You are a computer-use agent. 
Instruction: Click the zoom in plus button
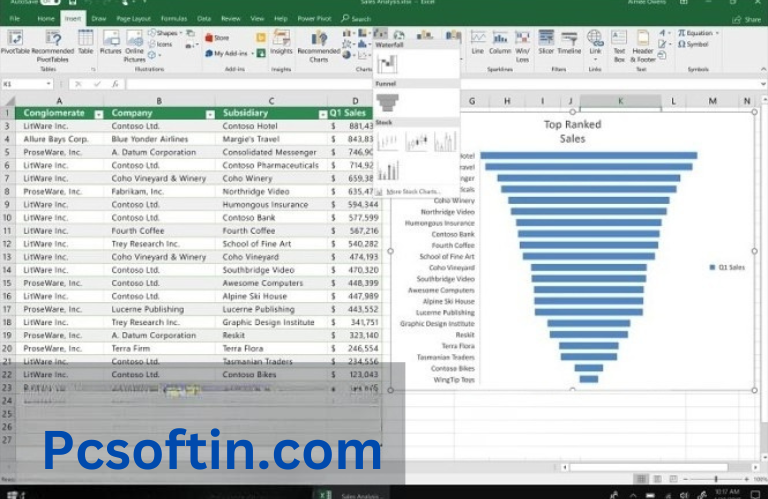(746, 479)
